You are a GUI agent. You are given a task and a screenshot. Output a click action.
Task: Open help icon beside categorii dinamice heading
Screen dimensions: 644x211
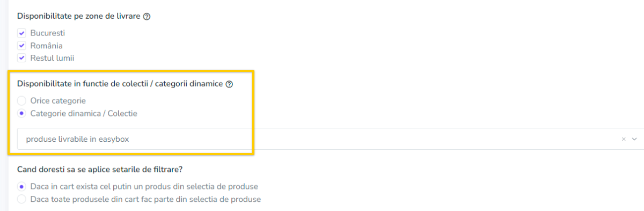[x=229, y=84]
